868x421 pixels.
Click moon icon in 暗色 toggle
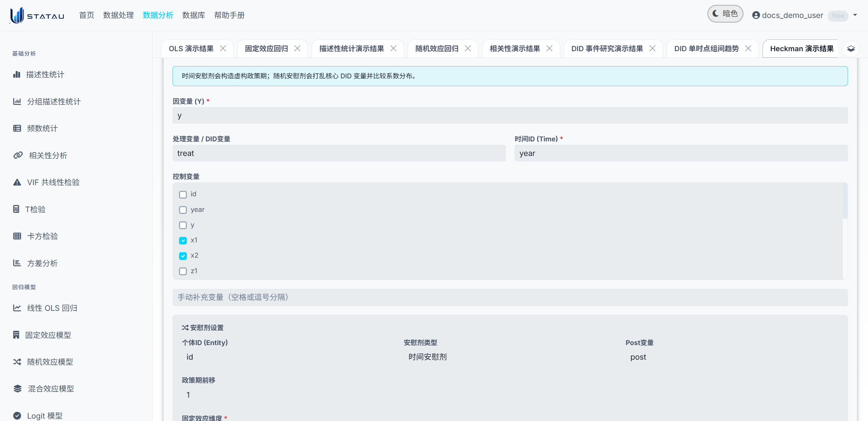click(715, 14)
